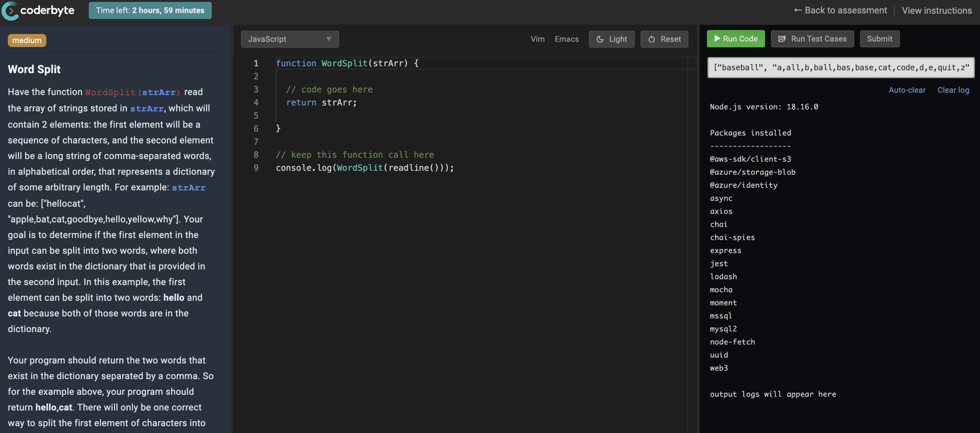Toggle Emacs editor mode
The height and width of the screenshot is (433, 980).
[x=566, y=39]
